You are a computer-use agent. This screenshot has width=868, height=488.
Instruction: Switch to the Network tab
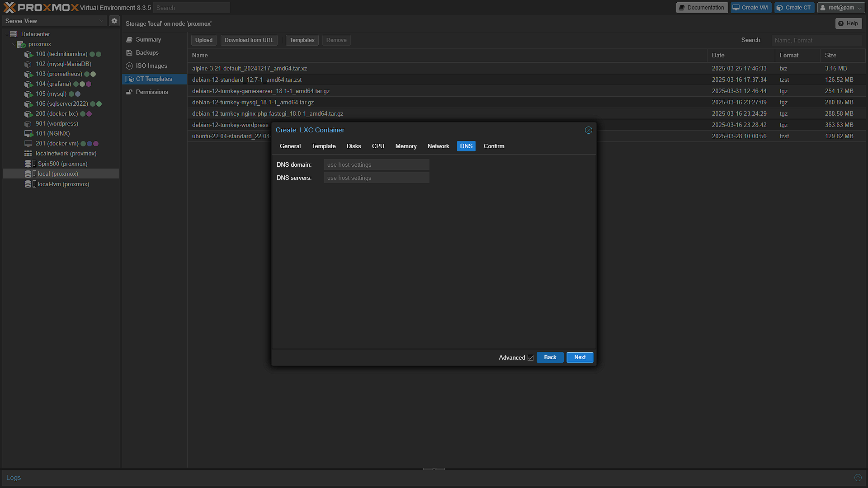point(438,146)
